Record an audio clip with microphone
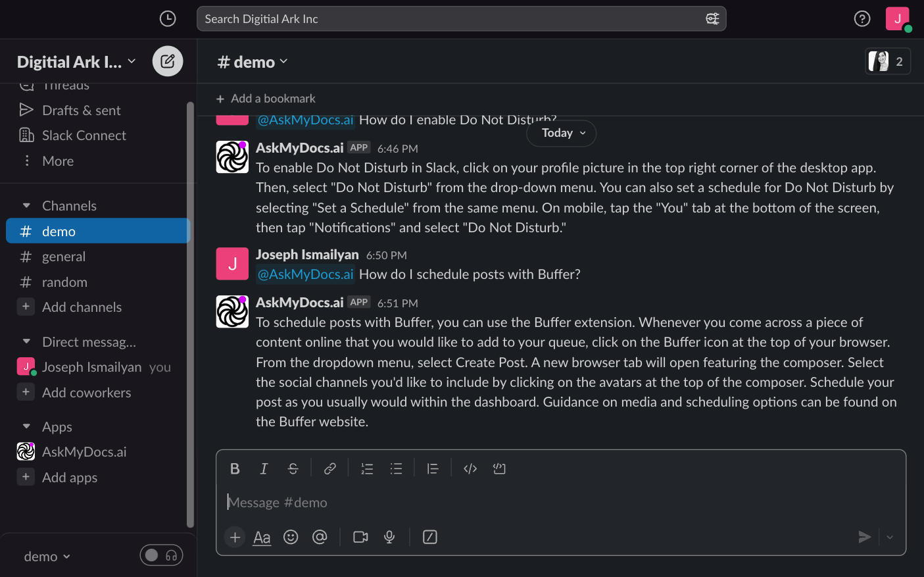The image size is (924, 577). (x=389, y=537)
